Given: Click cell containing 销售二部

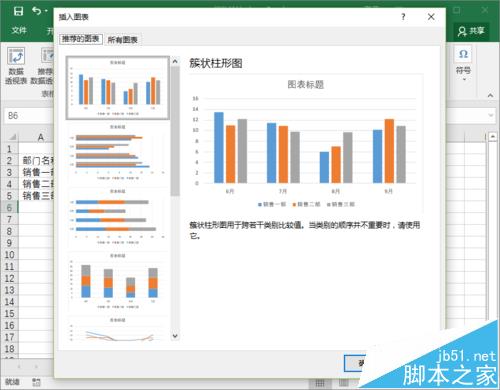Looking at the screenshot, I should (37, 184).
